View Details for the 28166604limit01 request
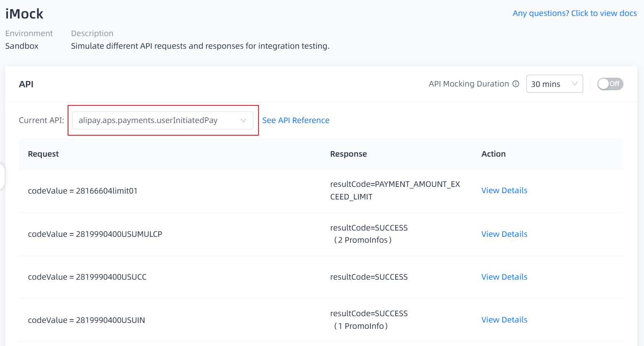The image size is (644, 346). point(504,191)
